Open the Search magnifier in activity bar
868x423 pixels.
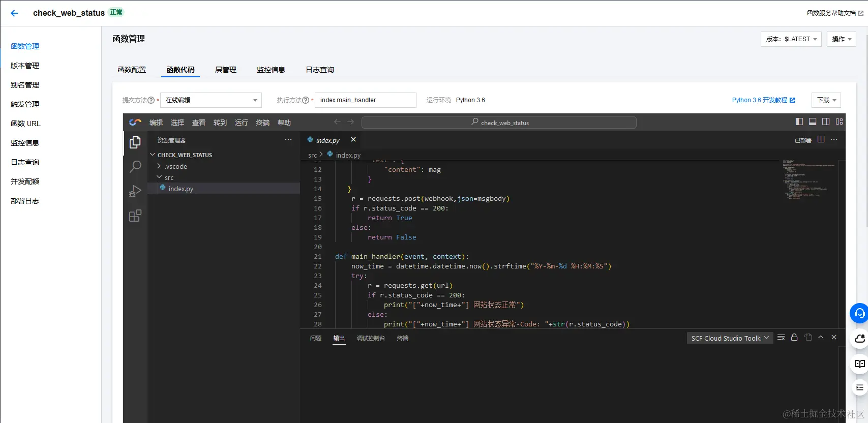click(x=135, y=166)
